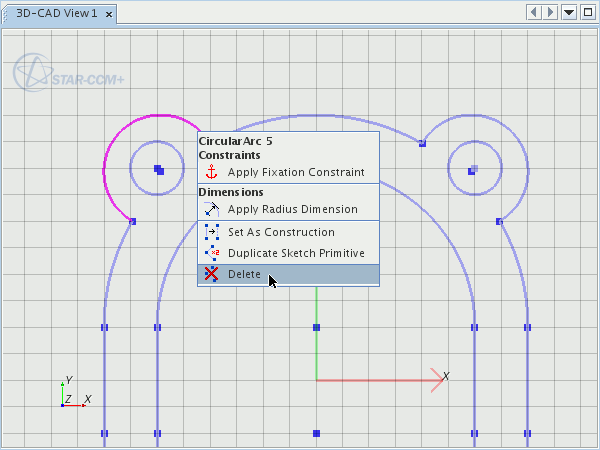The image size is (600, 450).
Task: Open the tab list dropdown arrow
Action: [569, 12]
